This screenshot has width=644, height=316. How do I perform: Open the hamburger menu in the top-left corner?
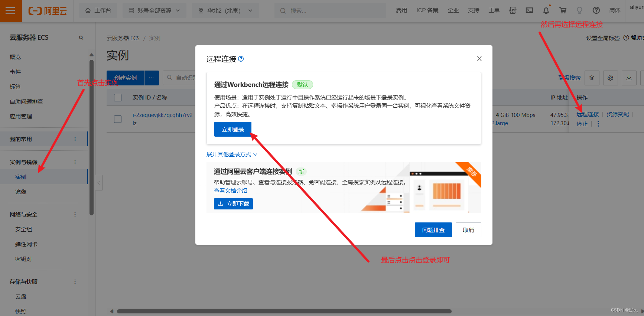coord(10,11)
